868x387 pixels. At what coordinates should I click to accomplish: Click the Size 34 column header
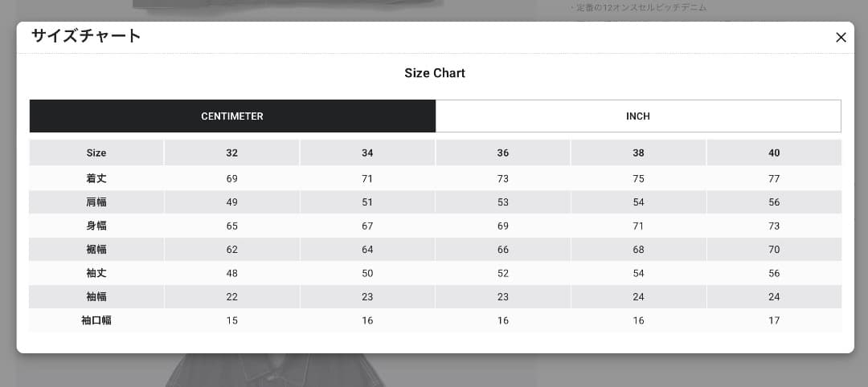367,153
